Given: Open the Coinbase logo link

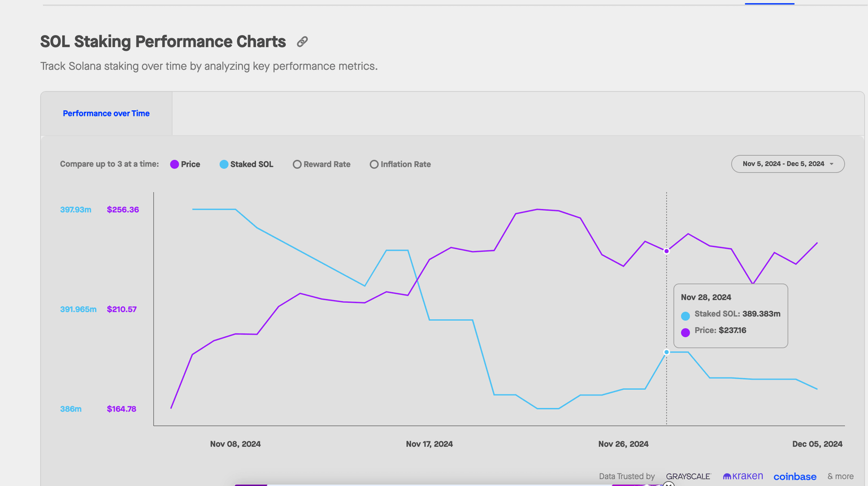Looking at the screenshot, I should coord(795,476).
